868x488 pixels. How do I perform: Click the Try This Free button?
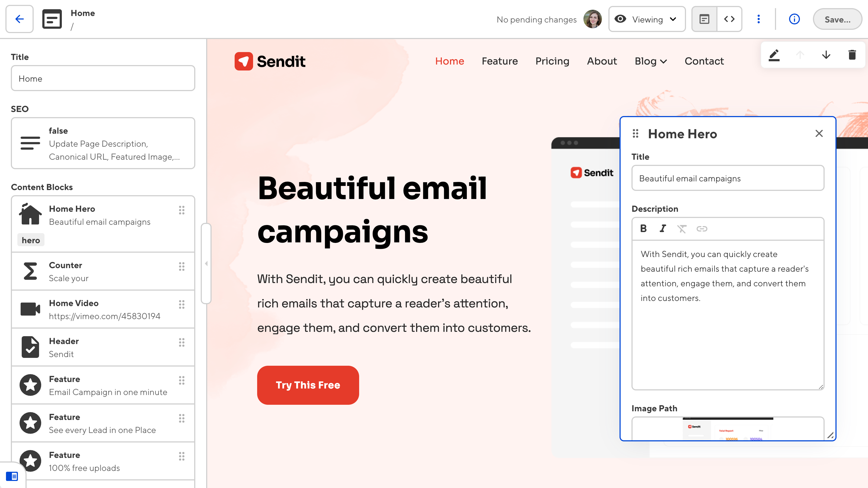pos(308,385)
